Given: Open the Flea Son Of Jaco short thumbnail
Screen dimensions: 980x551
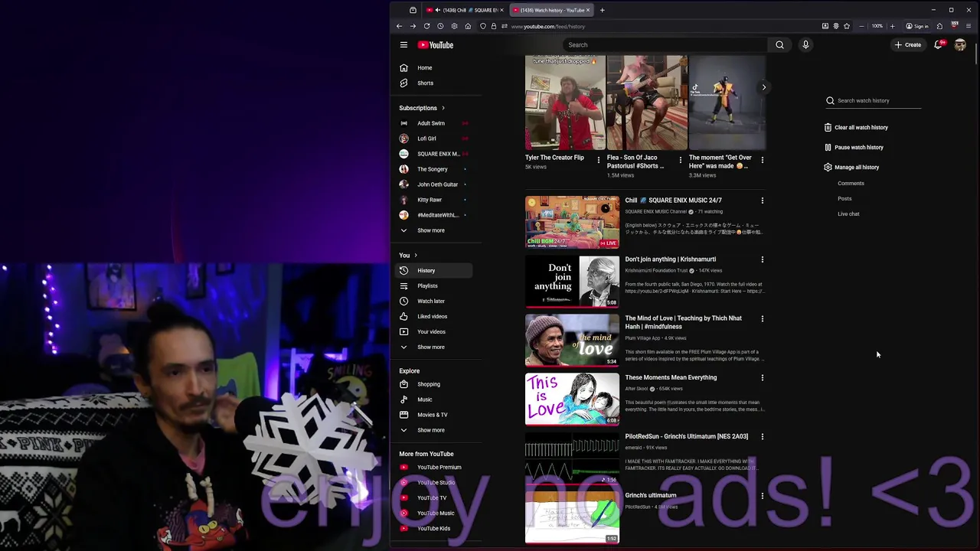Looking at the screenshot, I should tap(647, 103).
